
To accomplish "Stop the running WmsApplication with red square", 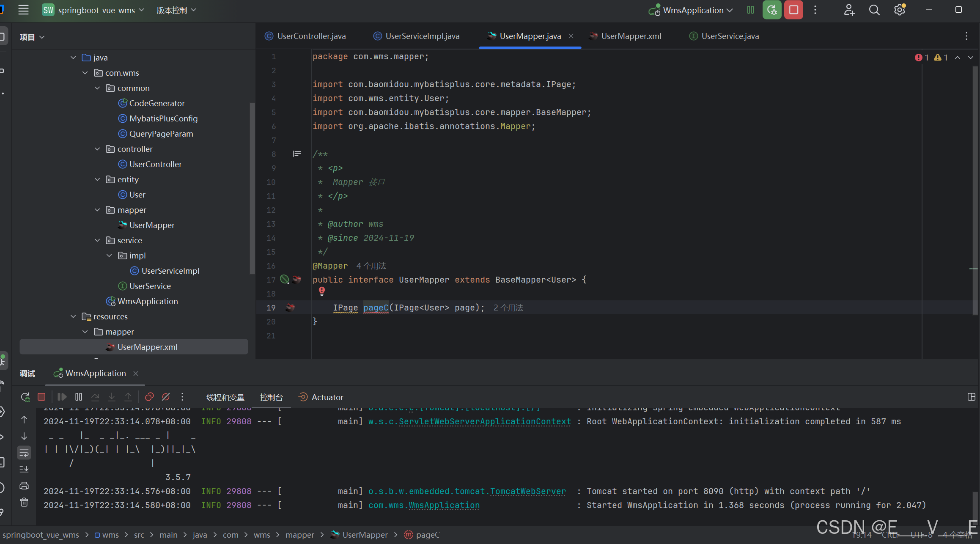I will click(793, 10).
